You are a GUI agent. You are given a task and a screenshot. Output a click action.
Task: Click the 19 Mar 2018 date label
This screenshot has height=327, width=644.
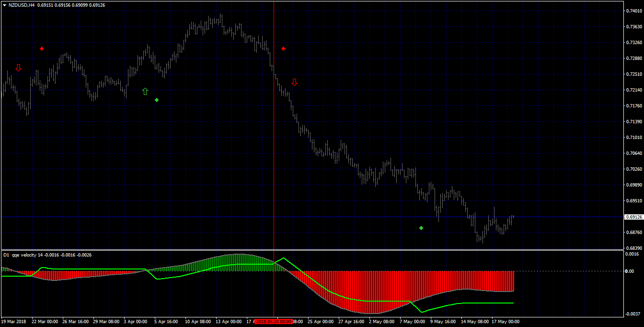point(14,321)
